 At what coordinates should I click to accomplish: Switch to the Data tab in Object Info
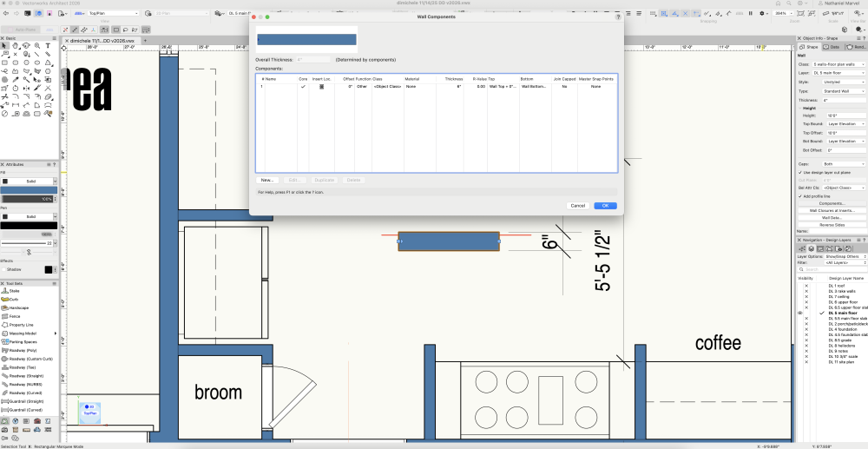pyautogui.click(x=832, y=46)
